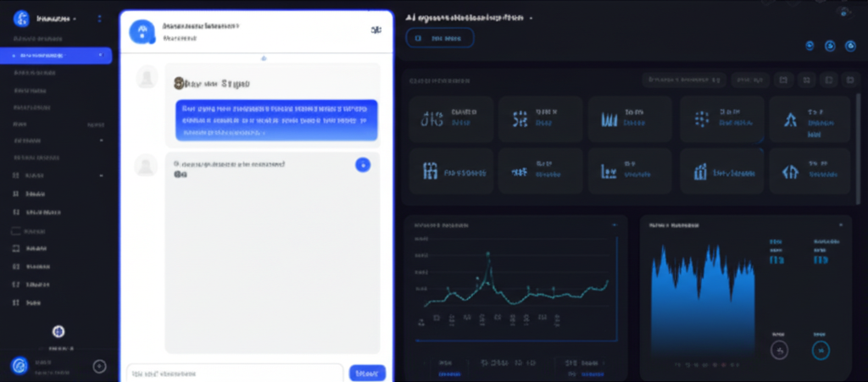Click the outlined circle icon beside the bottom profile
Screen dimensions: 868x382
pyautogui.click(x=100, y=366)
